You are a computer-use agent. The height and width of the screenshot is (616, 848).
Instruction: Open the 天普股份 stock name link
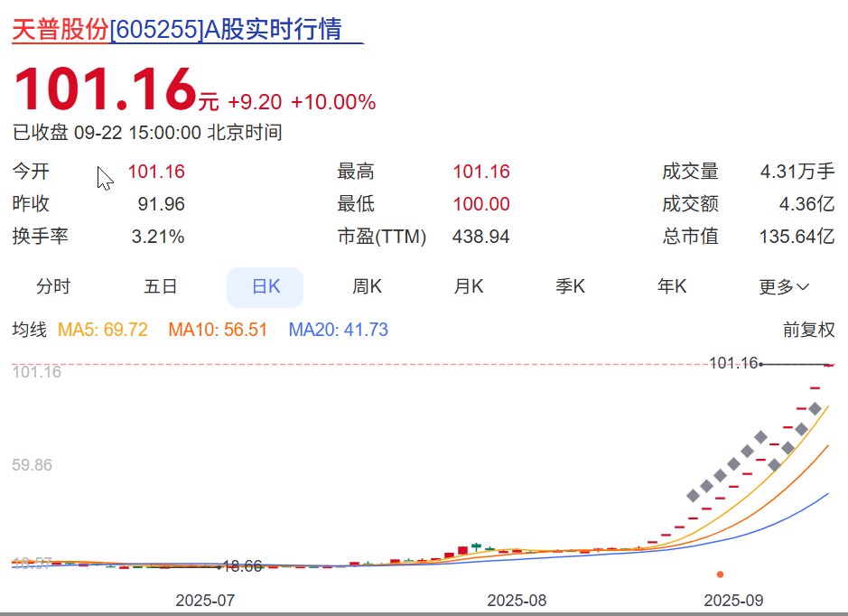pos(61,29)
